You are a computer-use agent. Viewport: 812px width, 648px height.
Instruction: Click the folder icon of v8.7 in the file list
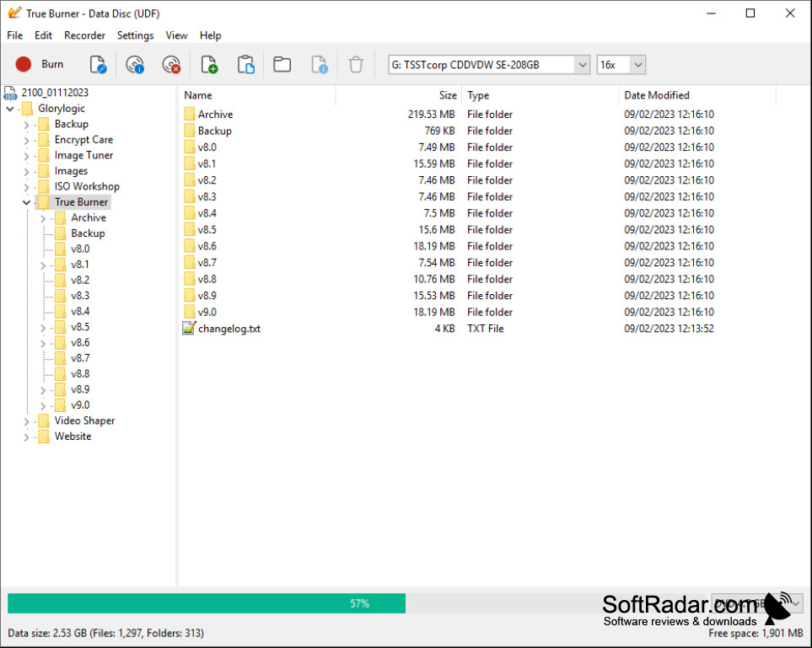pyautogui.click(x=190, y=262)
